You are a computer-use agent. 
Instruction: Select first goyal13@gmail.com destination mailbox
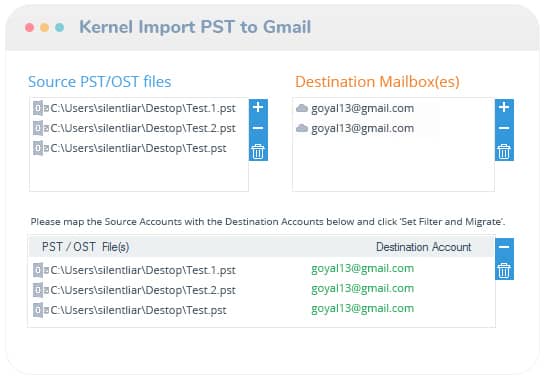click(x=355, y=108)
